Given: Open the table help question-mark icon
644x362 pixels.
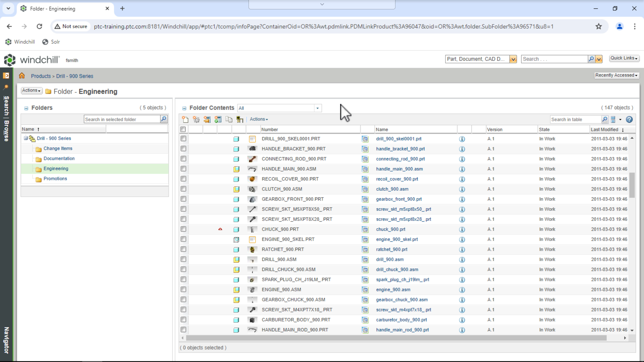Looking at the screenshot, I should click(629, 119).
